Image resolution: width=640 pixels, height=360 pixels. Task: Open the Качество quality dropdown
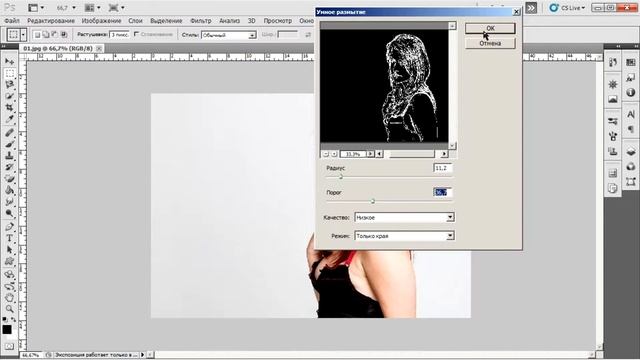click(404, 218)
